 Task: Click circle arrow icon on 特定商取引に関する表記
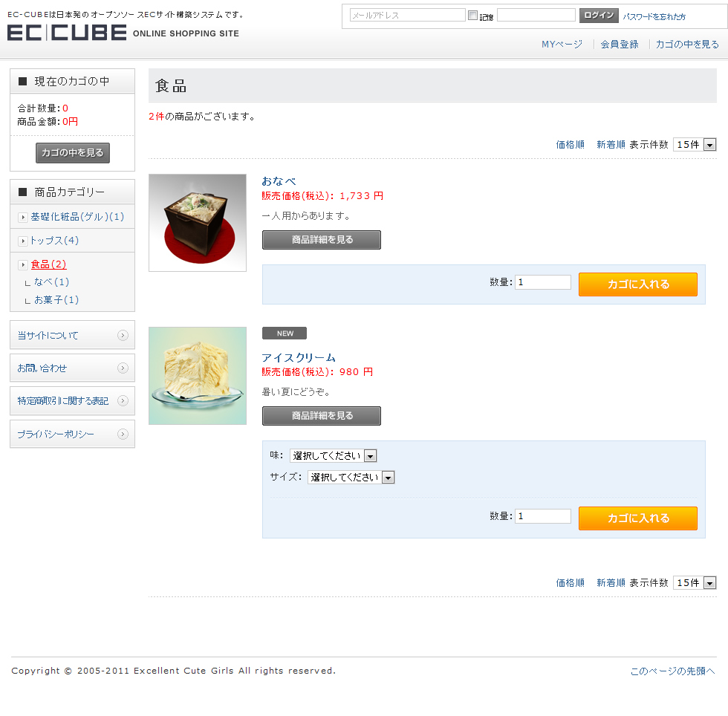click(123, 401)
